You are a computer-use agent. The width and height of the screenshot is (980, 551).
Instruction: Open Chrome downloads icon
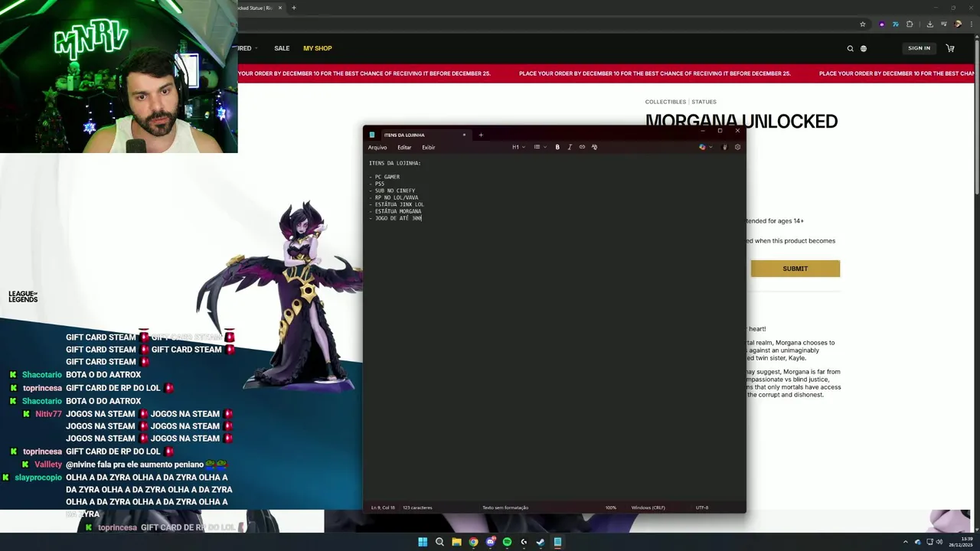pos(929,24)
